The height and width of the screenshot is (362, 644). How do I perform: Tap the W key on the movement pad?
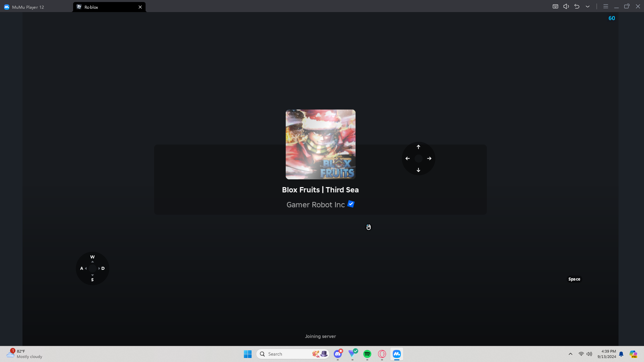[93, 257]
